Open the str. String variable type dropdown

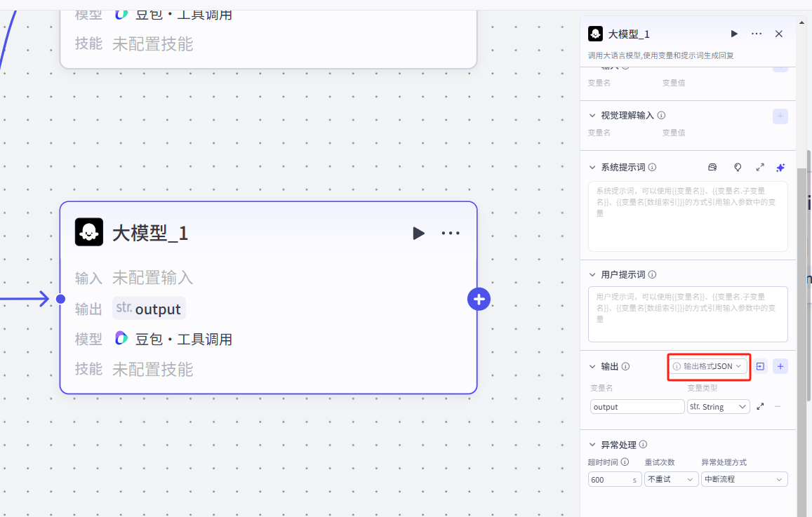pos(718,407)
